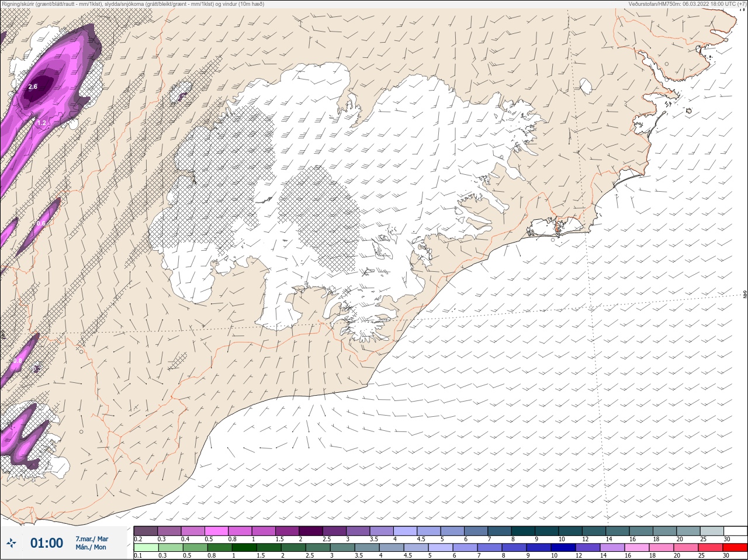This screenshot has height=560, width=748.
Task: Select the lower legend dark blue swatch starting at 10
Action: [x=563, y=548]
